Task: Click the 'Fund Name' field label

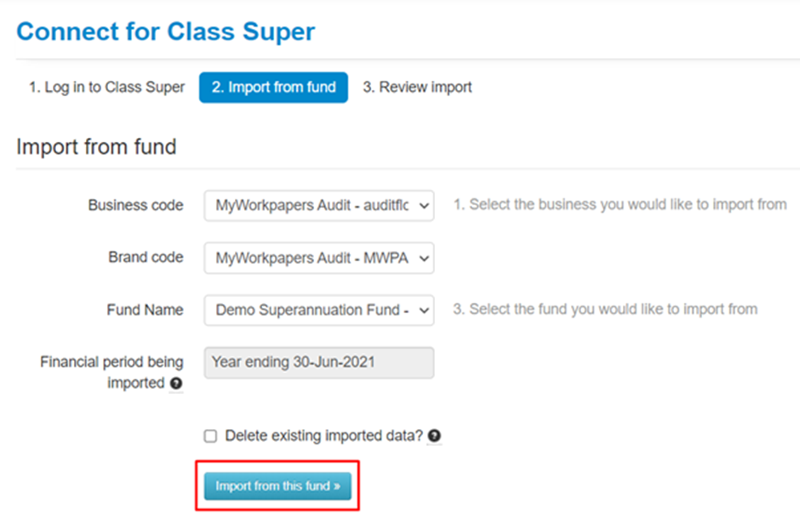Action: [146, 310]
